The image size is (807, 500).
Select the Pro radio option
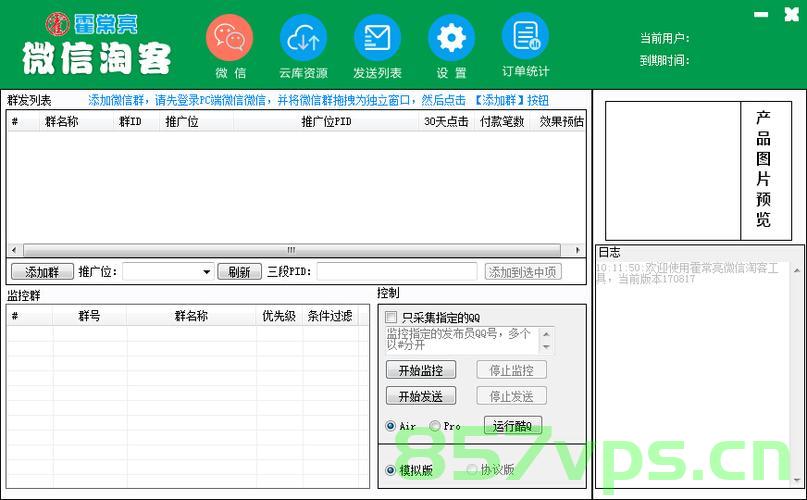click(x=435, y=426)
